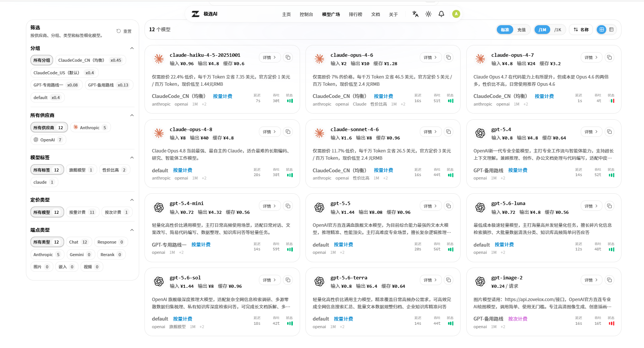The width and height of the screenshot is (644, 348).
Task: Select the Anthropic supplier filter chip
Action: pyautogui.click(x=90, y=128)
